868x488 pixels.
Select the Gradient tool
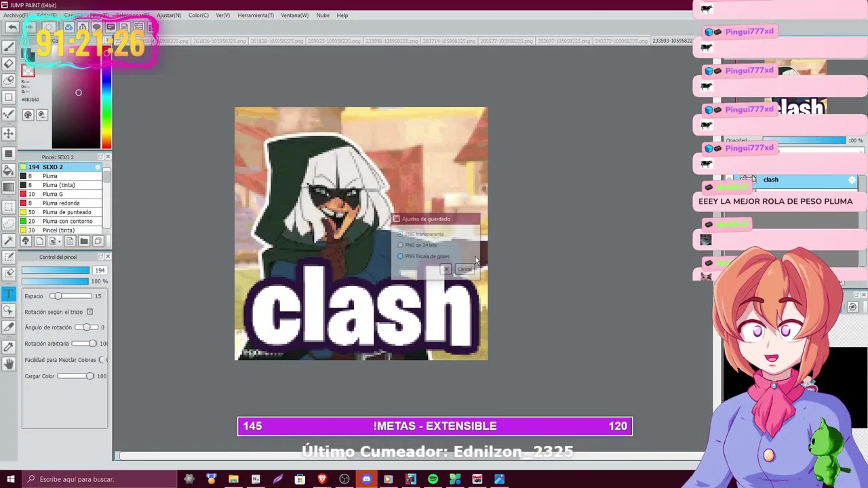9,187
